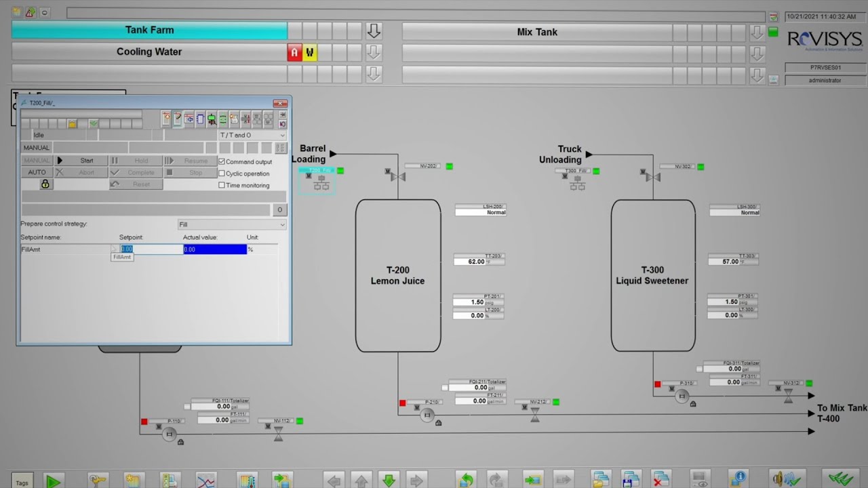Enable the Time monitoring checkbox
Screen dimensions: 868x488
[222, 185]
